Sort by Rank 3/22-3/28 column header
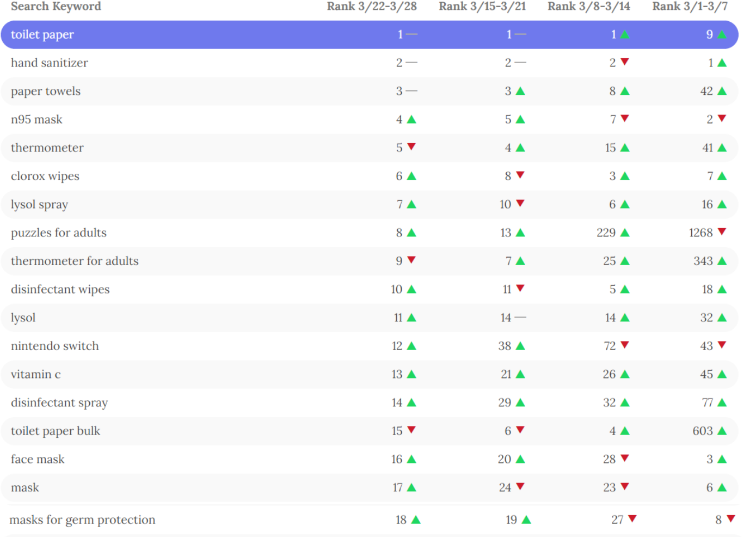 372,7
